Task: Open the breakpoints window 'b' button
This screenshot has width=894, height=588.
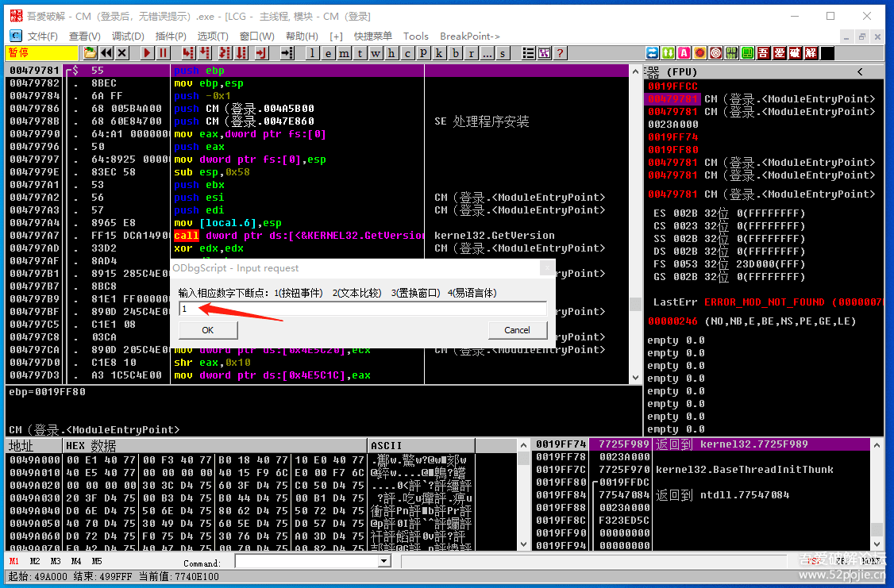Action: point(456,53)
